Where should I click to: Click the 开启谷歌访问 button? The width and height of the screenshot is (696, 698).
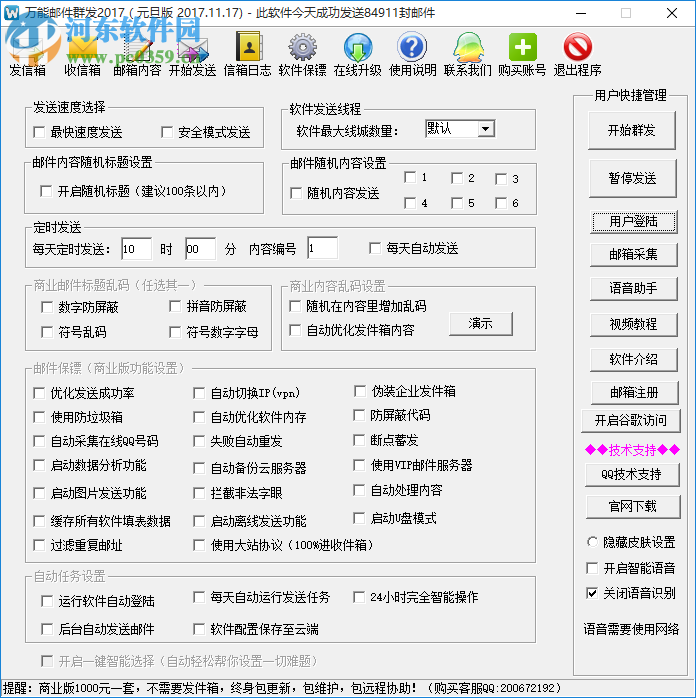point(631,421)
